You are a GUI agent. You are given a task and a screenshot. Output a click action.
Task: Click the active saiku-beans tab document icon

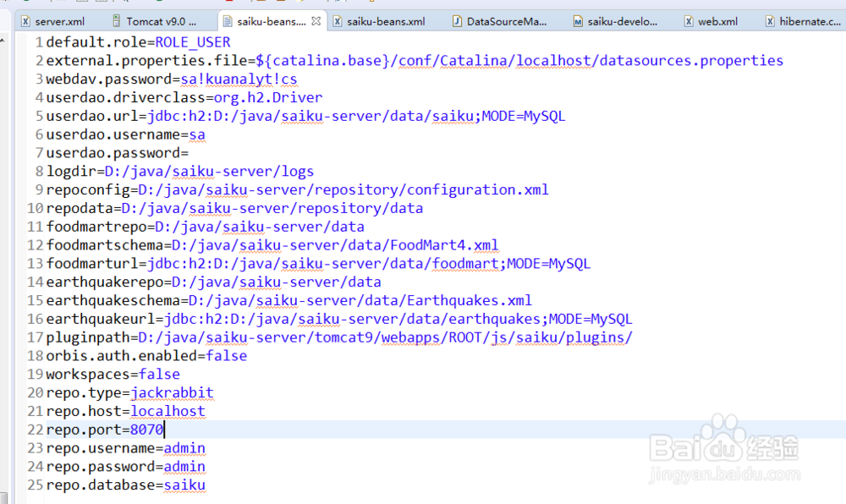pos(228,21)
